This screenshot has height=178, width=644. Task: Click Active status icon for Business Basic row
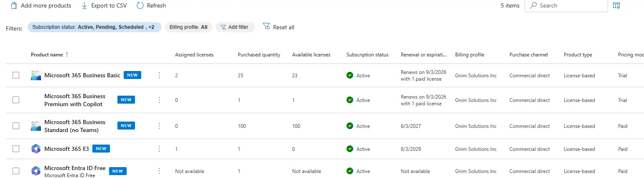tap(350, 75)
